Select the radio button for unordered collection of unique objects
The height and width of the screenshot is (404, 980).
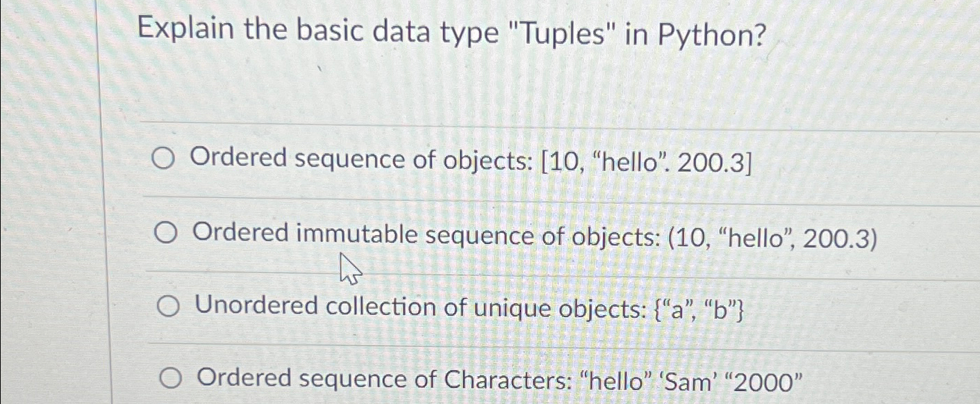pos(167,306)
